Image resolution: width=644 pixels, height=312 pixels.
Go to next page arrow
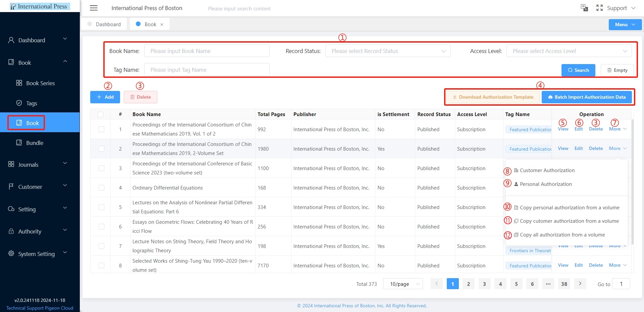(x=580, y=284)
